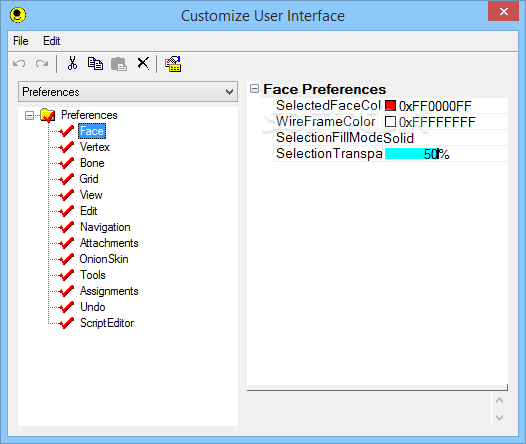Select the View tree item

pyautogui.click(x=91, y=195)
